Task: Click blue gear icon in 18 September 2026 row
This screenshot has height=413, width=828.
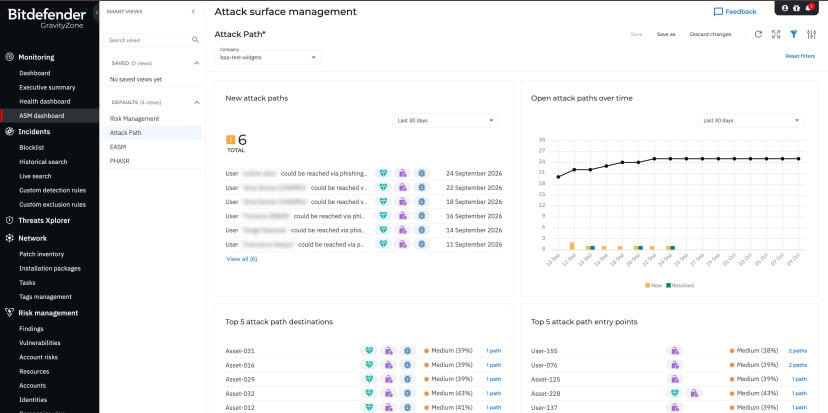Action: click(421, 202)
